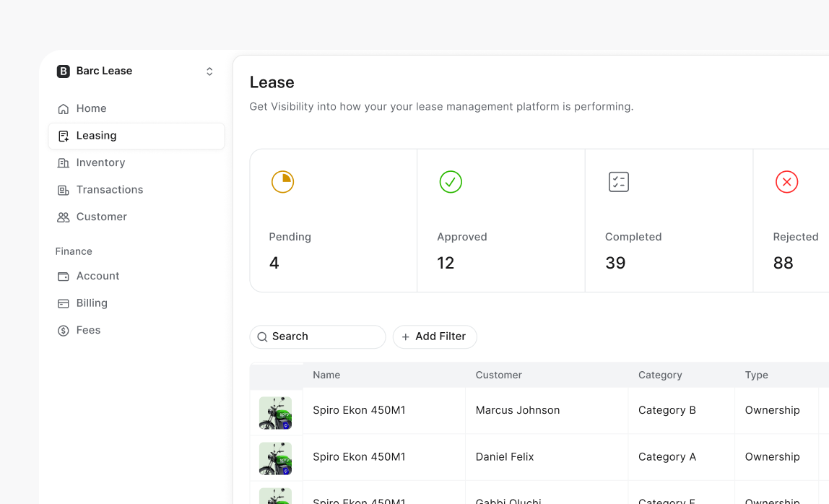Click the Add Filter button
829x504 pixels.
(435, 337)
